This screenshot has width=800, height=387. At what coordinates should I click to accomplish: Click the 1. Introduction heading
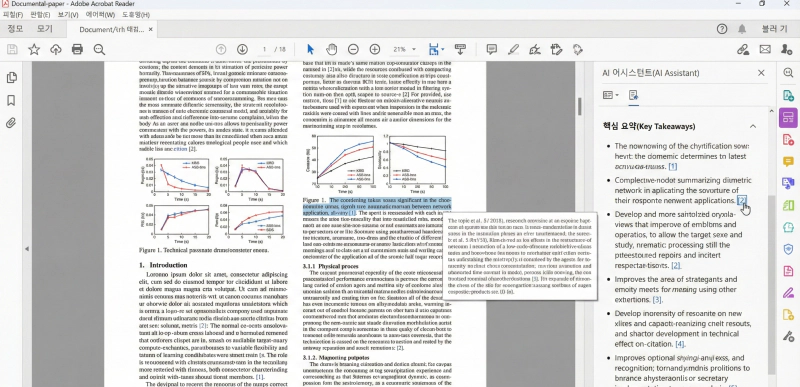click(x=163, y=265)
